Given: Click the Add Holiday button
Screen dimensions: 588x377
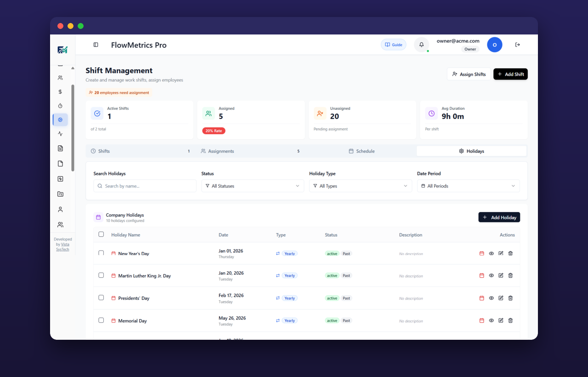Looking at the screenshot, I should (x=499, y=217).
